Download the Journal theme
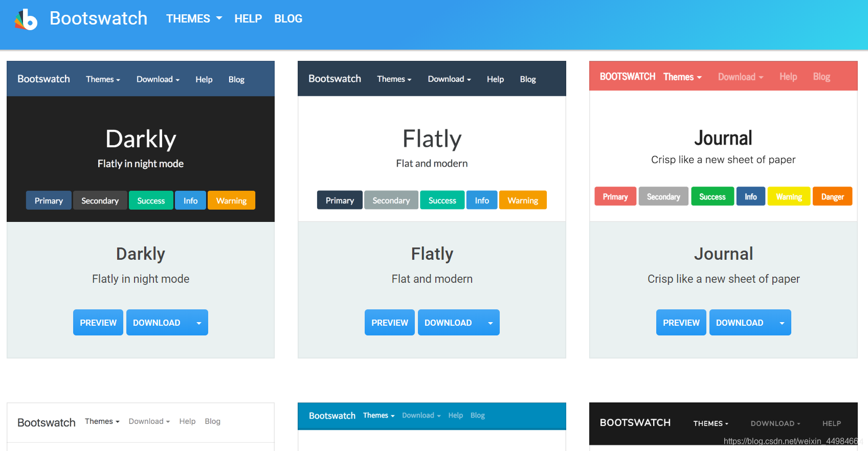The width and height of the screenshot is (868, 451). point(741,323)
